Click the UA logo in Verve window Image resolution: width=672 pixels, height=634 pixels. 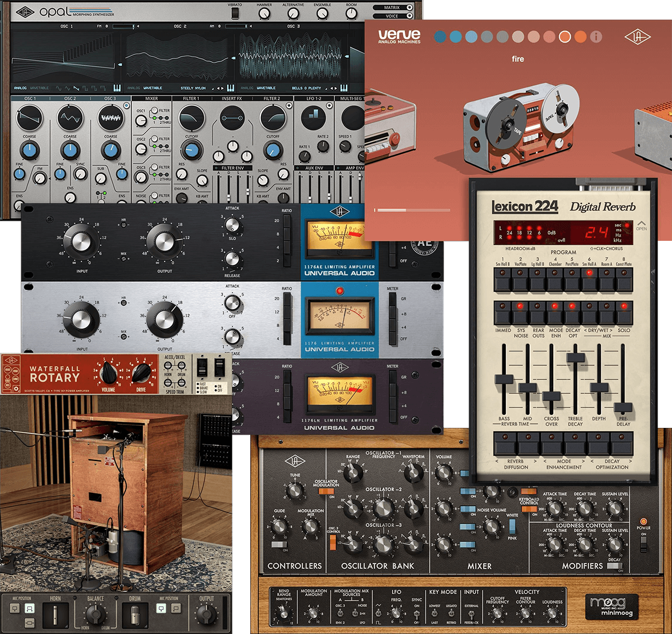click(637, 37)
